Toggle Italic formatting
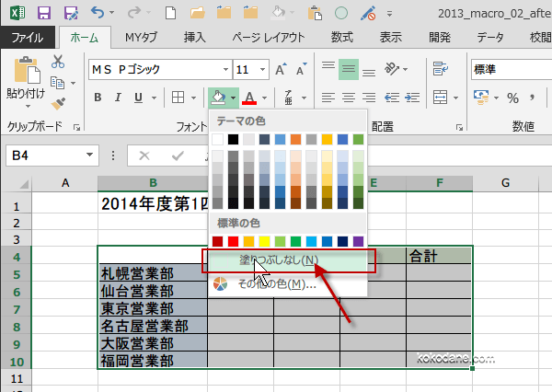Viewport: 552px width, 392px height. point(118,98)
